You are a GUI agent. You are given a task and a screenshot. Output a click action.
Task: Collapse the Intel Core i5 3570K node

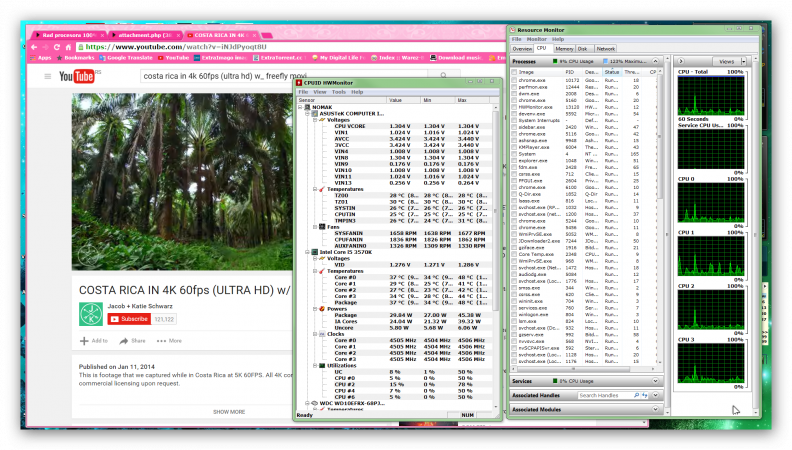307,252
